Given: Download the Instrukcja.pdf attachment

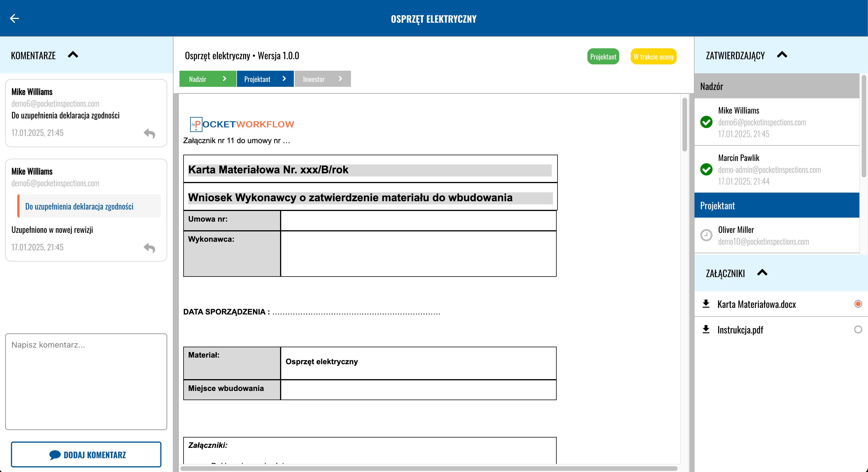Looking at the screenshot, I should click(x=706, y=329).
